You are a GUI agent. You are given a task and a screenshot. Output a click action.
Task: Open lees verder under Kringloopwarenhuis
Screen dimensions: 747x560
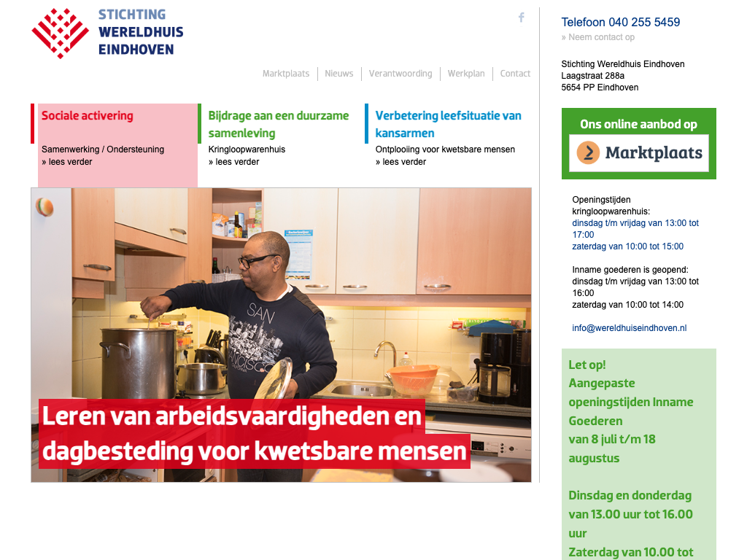coord(234,162)
